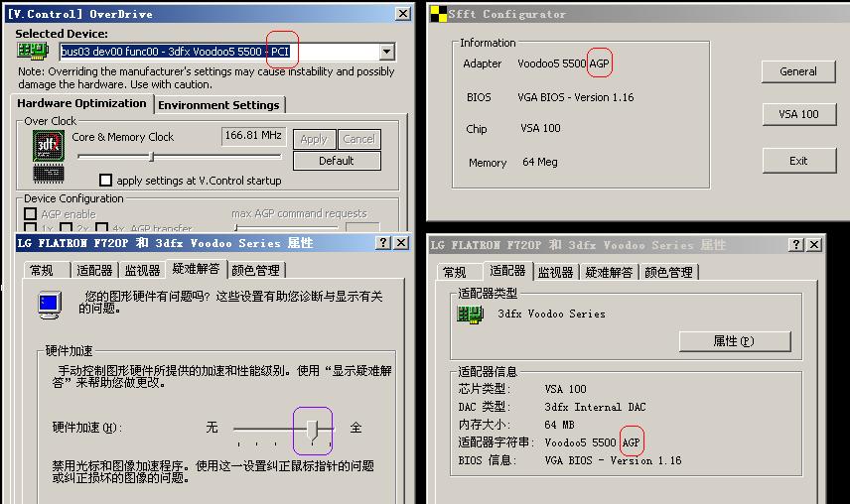Screen dimensions: 850x504
Task: Open 疑难解答 tab in left properties dialog
Action: pos(197,269)
